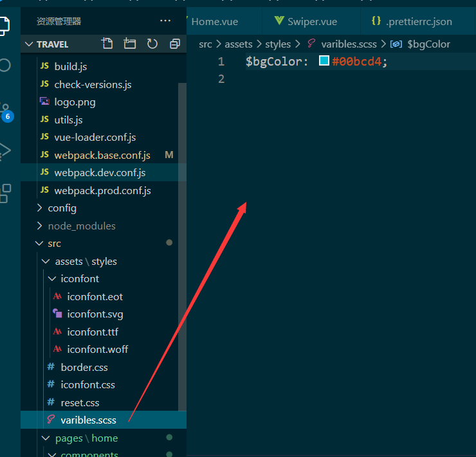476x457 pixels.
Task: Collapse the iconfont folder
Action: [52, 278]
